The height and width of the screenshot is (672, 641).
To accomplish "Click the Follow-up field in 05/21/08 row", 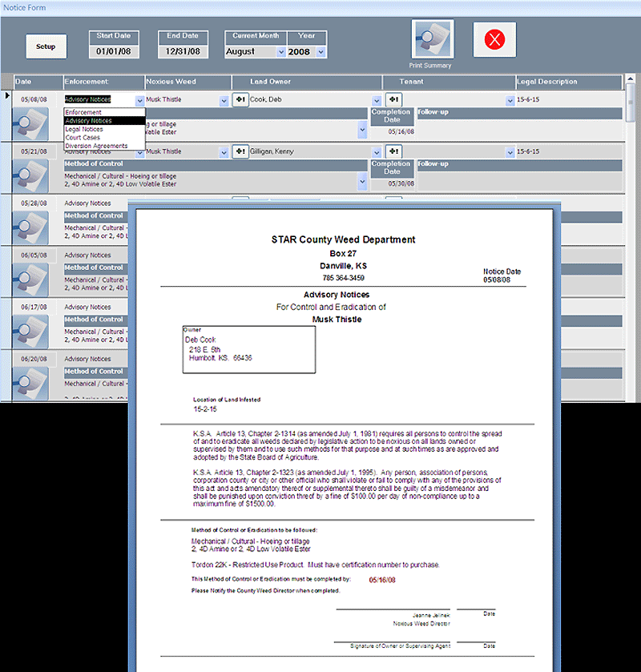I will pos(520,181).
